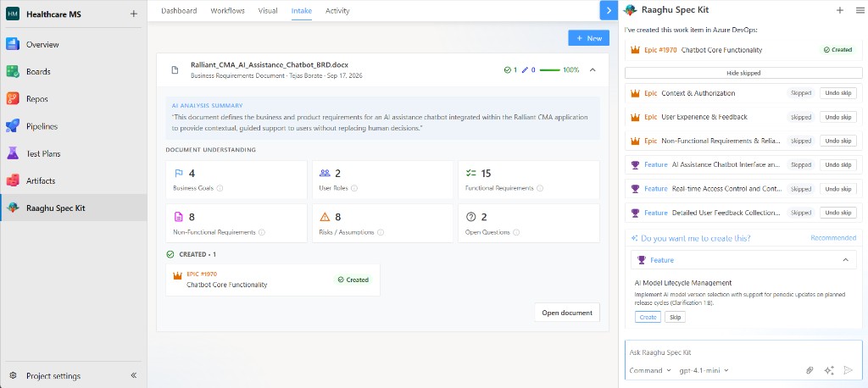Select the Intake tab
This screenshot has width=868, height=388.
click(302, 10)
